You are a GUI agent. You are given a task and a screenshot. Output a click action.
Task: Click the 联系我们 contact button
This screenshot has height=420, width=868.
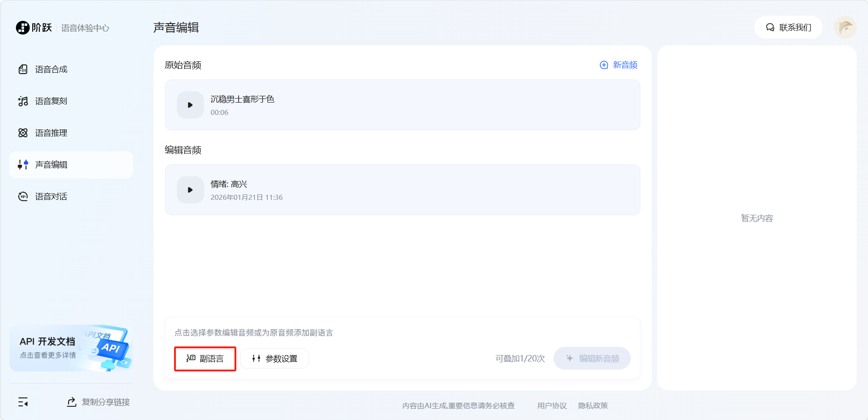[788, 28]
